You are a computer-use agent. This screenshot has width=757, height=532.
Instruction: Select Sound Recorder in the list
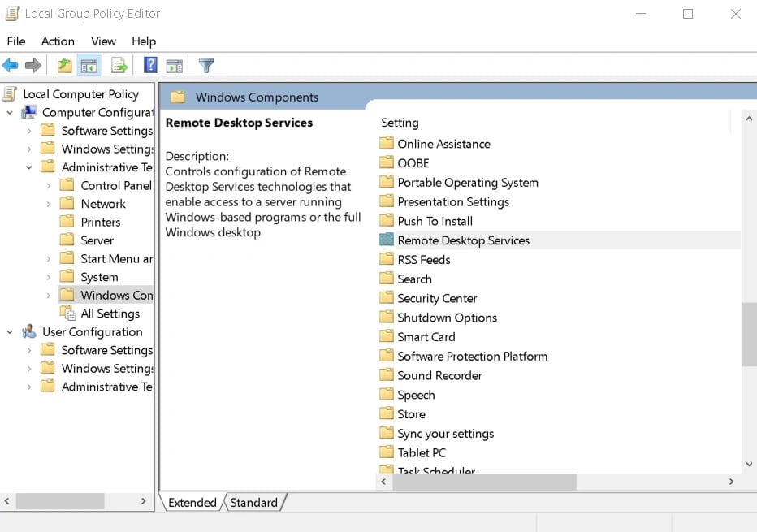coord(439,375)
